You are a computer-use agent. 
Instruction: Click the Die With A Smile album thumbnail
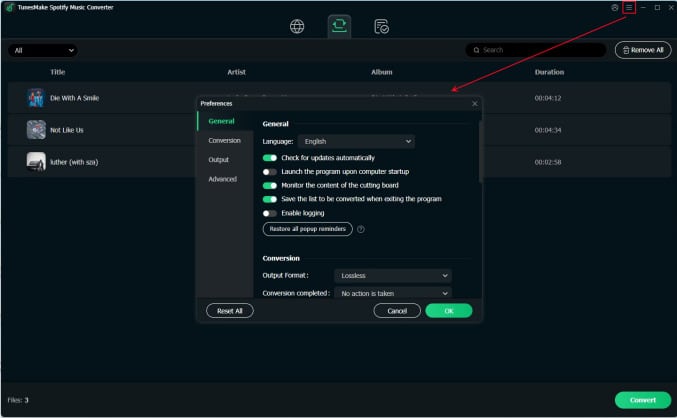coord(36,98)
